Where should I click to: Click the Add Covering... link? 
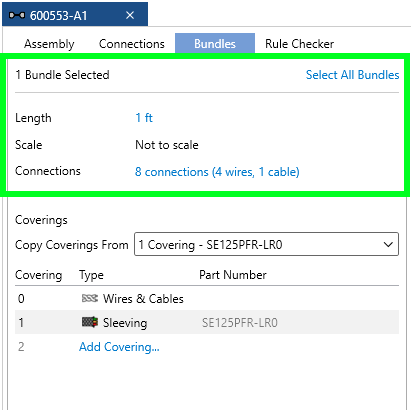119,347
